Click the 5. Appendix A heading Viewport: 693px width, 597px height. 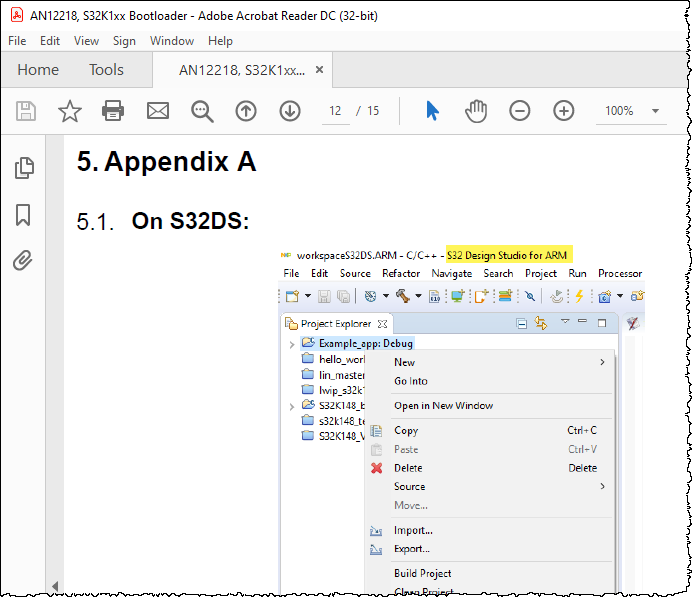coord(167,161)
